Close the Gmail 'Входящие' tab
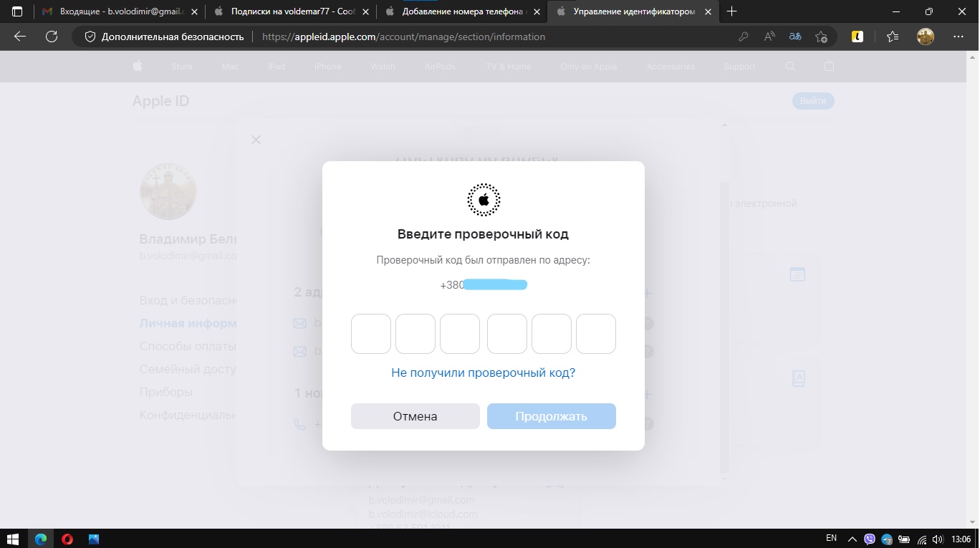The width and height of the screenshot is (980, 548). (x=194, y=11)
